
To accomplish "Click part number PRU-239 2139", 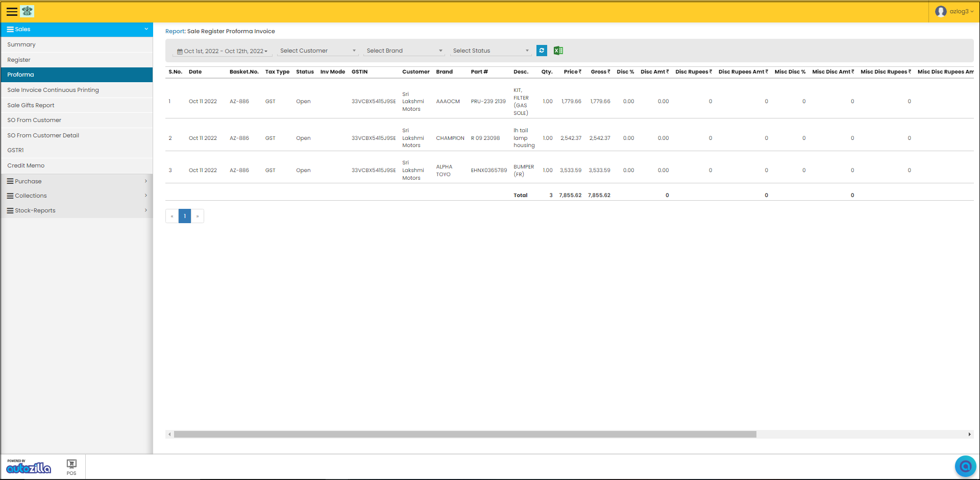I will pyautogui.click(x=488, y=102).
